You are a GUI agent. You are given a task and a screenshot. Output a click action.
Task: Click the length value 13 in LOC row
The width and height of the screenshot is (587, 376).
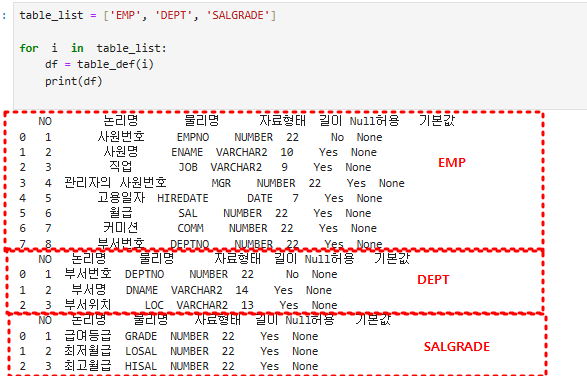(x=247, y=305)
